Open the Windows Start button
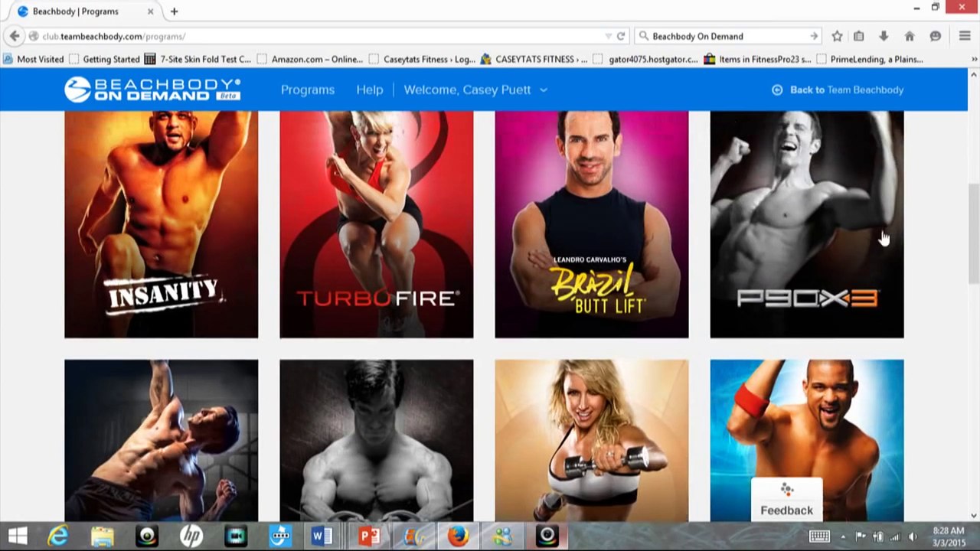 [x=18, y=536]
